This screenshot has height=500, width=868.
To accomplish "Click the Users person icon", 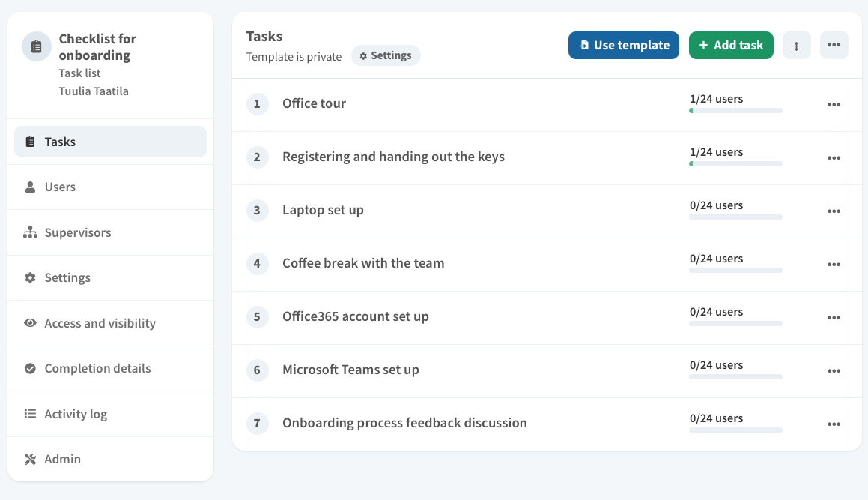I will click(x=30, y=187).
